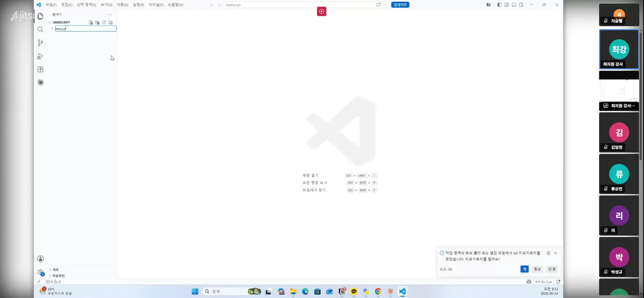
Task: Open the Explorer view in activity bar
Action: [40, 16]
